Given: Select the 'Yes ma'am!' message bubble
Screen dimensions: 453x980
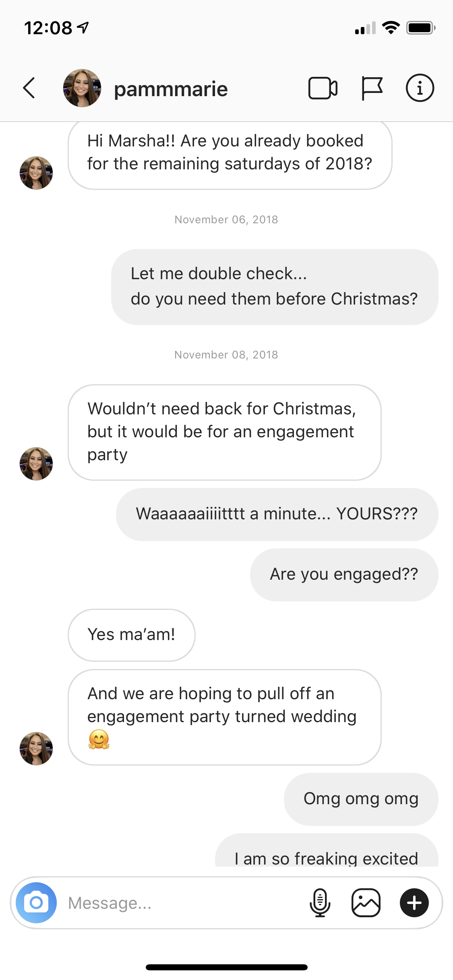Looking at the screenshot, I should click(x=132, y=635).
